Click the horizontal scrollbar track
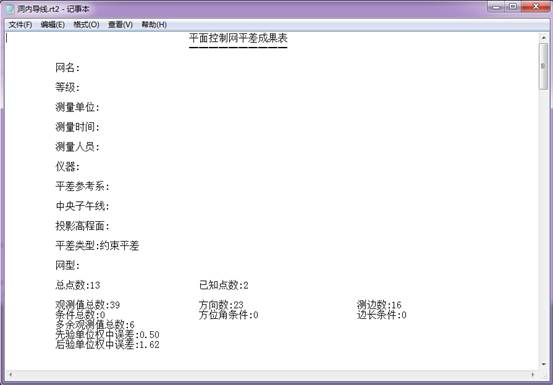The width and height of the screenshot is (553, 385). [271, 374]
